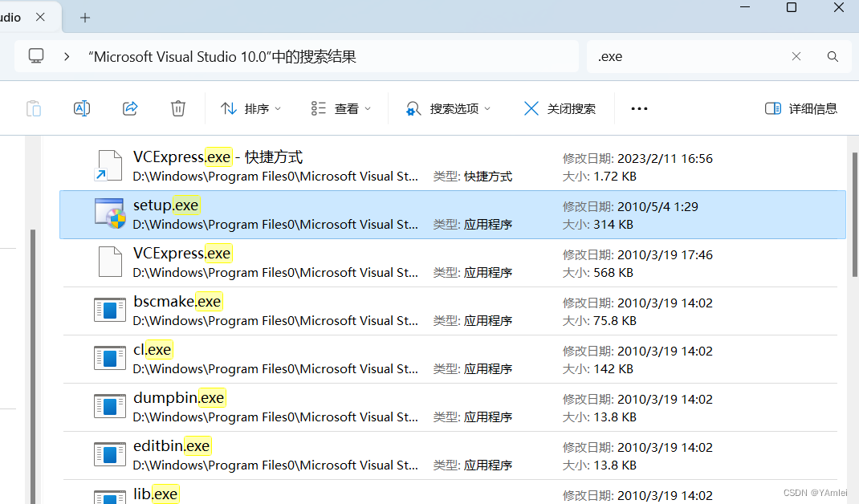
Task: Click the Paste clipboard icon
Action: [34, 108]
